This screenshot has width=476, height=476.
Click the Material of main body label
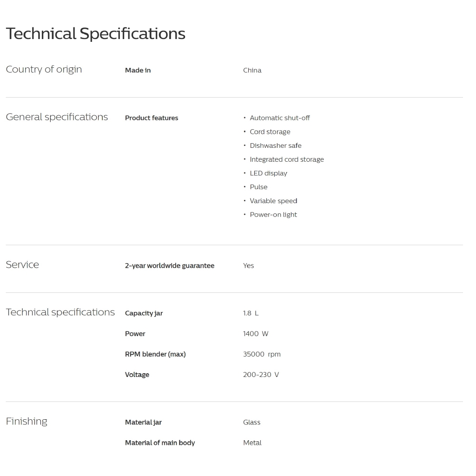[x=160, y=443]
